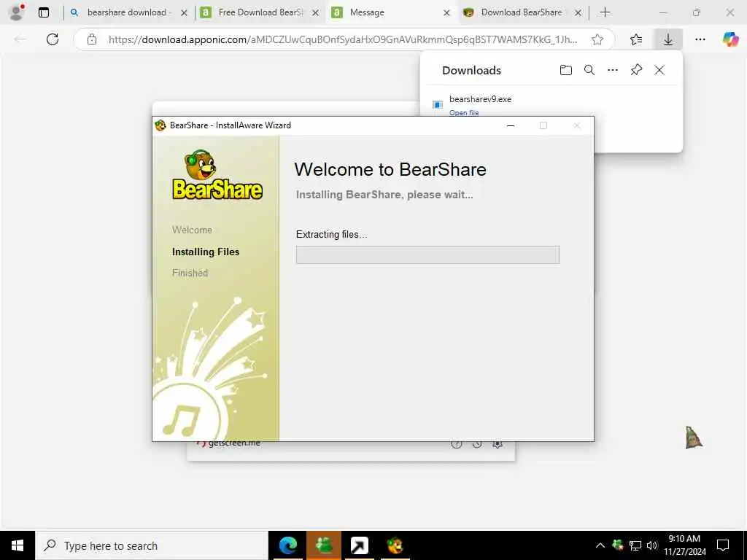
Task: Click the Extracting files progress bar
Action: pyautogui.click(x=427, y=254)
